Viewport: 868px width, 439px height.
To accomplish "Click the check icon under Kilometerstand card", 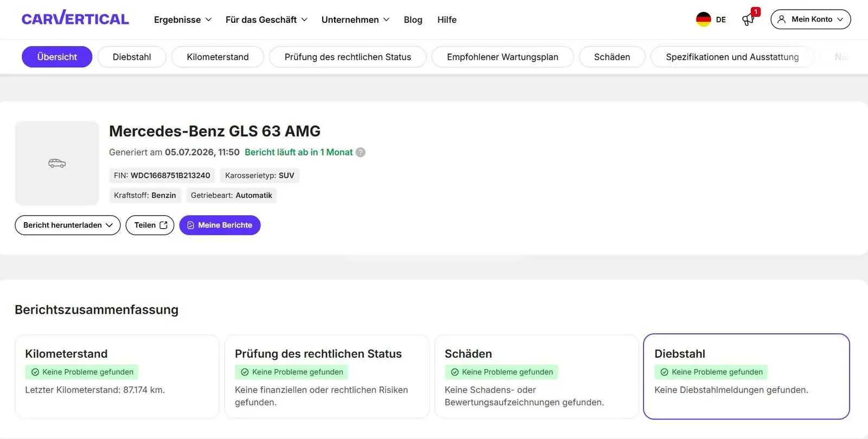I will coord(35,372).
